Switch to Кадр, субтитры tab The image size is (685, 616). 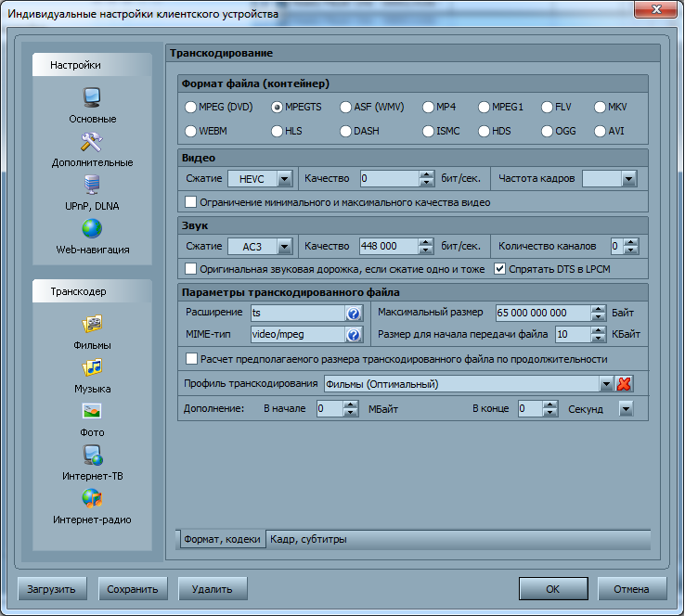click(x=307, y=539)
